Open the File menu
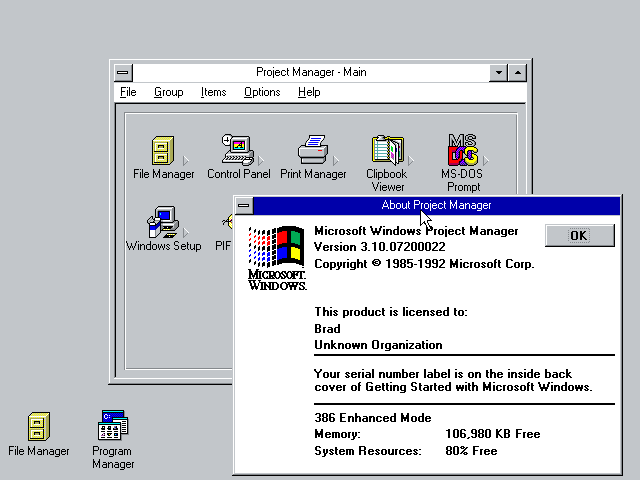This screenshot has width=640, height=480. pos(128,92)
